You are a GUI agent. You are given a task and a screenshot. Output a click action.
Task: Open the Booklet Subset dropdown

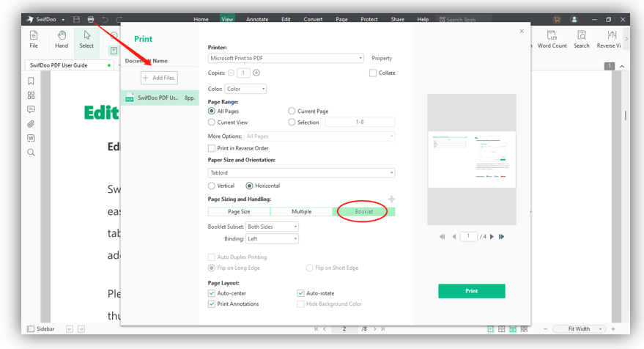tap(272, 227)
